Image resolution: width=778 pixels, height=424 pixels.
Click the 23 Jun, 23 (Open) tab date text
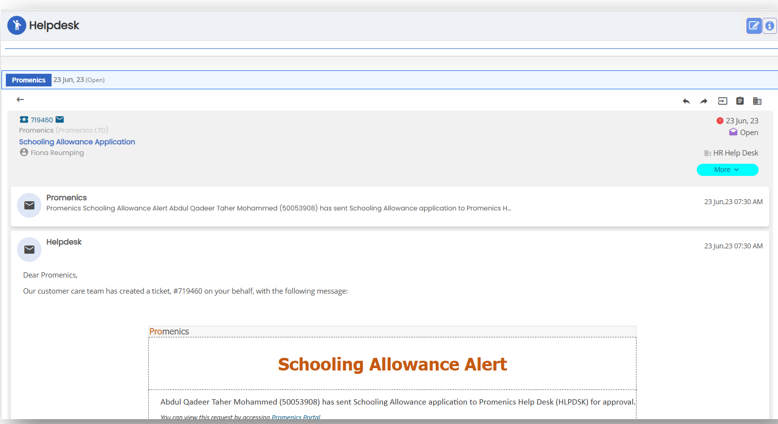coord(79,80)
